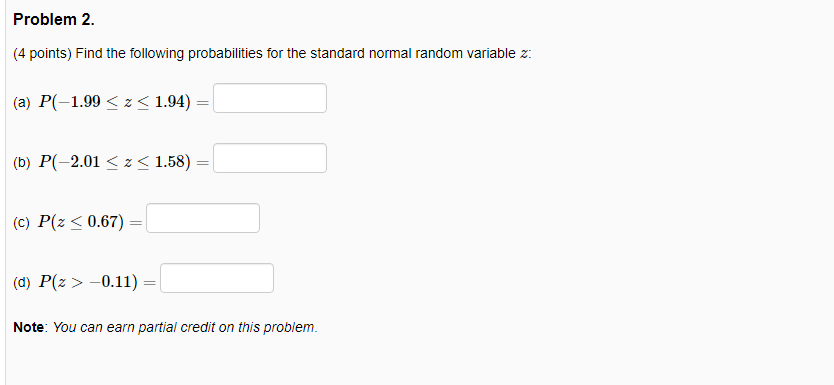Click the answer box for part (a)
This screenshot has height=385, width=834.
tap(270, 98)
